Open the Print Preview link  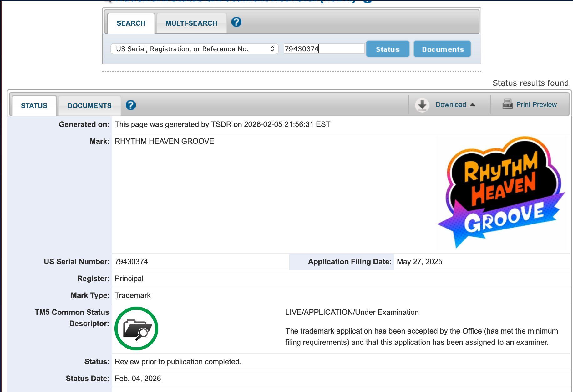tap(536, 105)
